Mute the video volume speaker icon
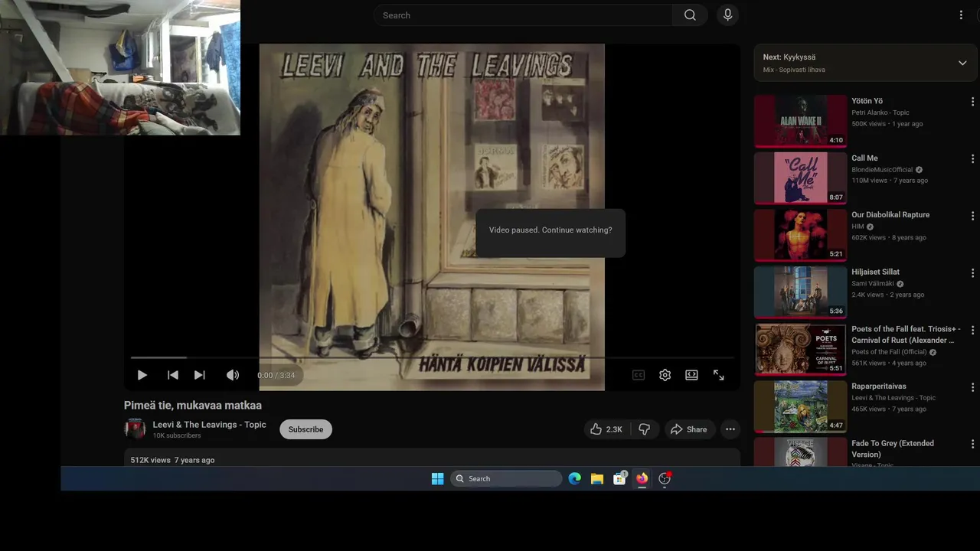 pyautogui.click(x=233, y=375)
